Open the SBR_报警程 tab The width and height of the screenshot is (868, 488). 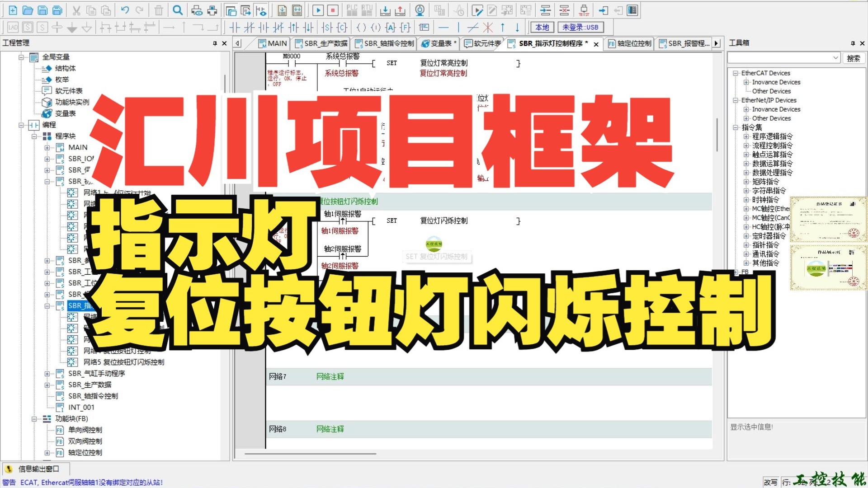coord(684,43)
